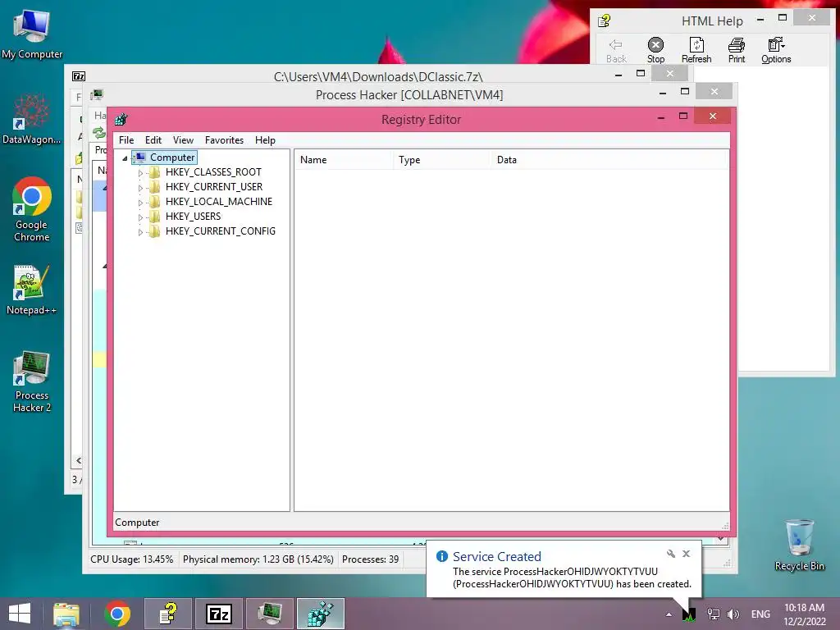Click the Service Created info icon

[442, 556]
